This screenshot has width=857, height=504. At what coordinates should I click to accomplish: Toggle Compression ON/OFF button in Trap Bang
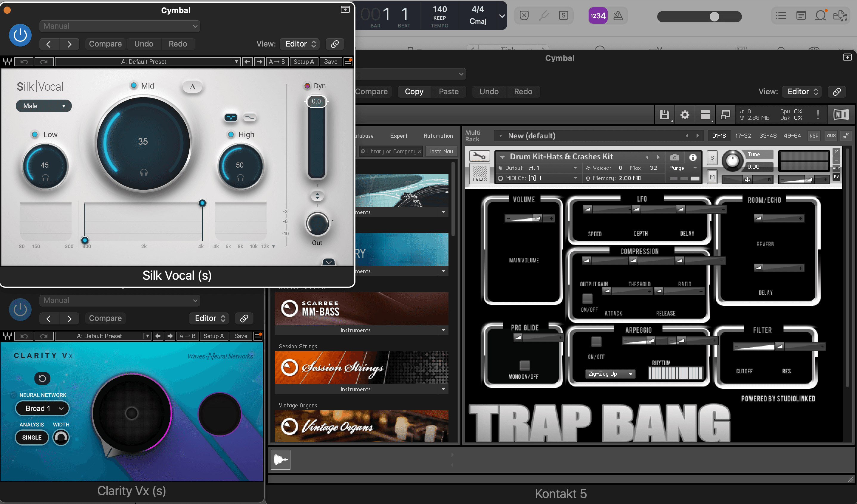(587, 299)
